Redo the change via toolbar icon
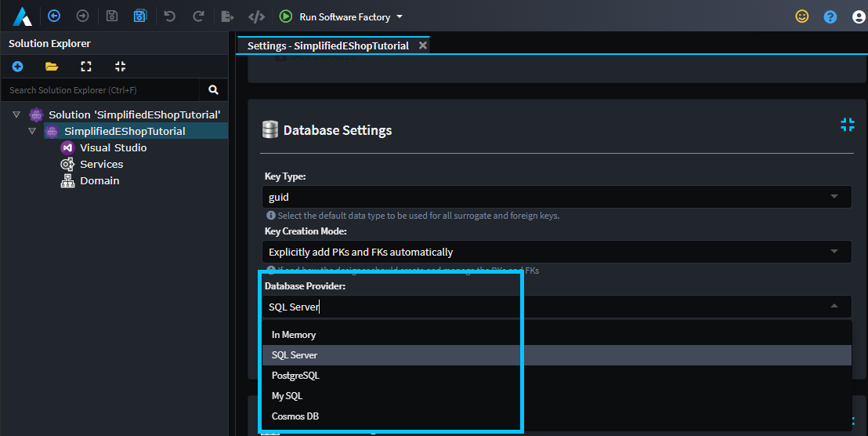This screenshot has width=868, height=436. [x=197, y=16]
